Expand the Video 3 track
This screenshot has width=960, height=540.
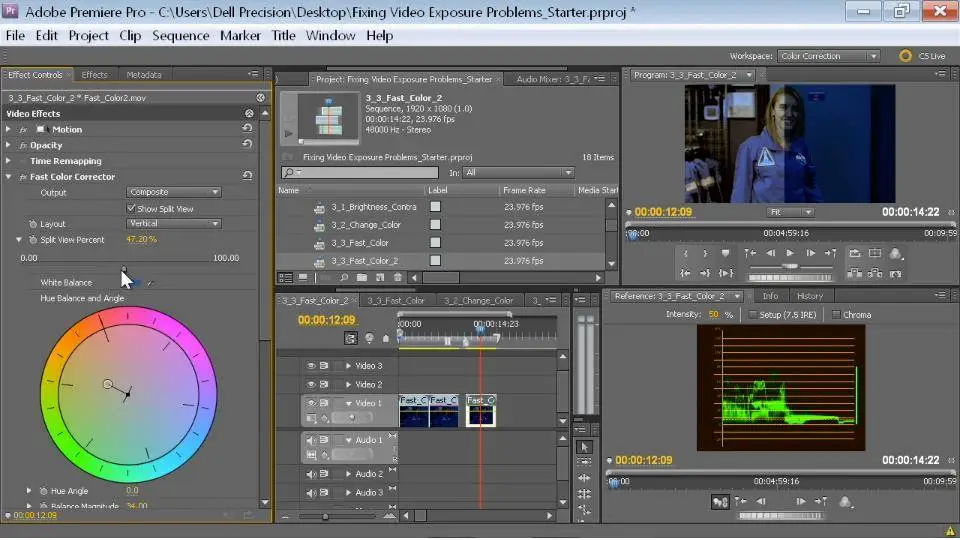(348, 366)
